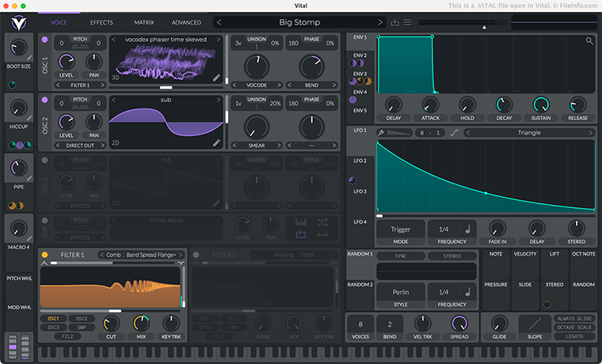Open the MATRIX tab
The height and width of the screenshot is (364, 602).
[143, 22]
